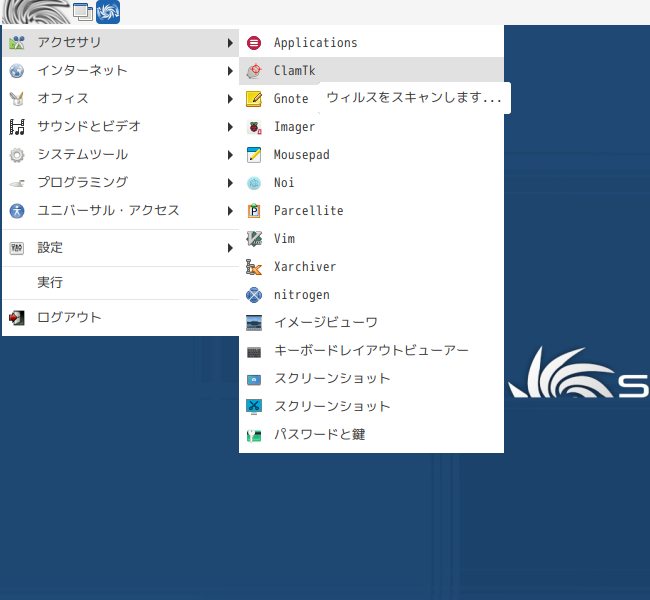
Task: Click the Noi app icon
Action: click(254, 183)
